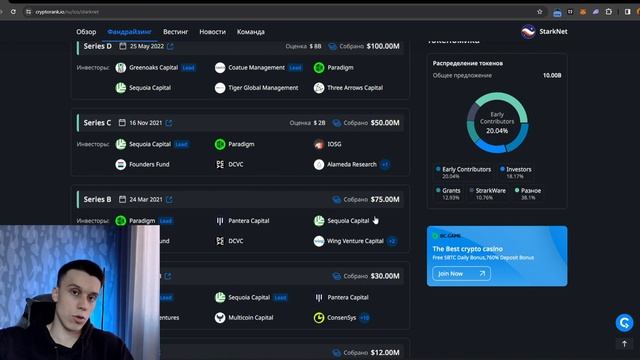Click the Series D calendar icon
640x360 pixels.
click(x=122, y=46)
